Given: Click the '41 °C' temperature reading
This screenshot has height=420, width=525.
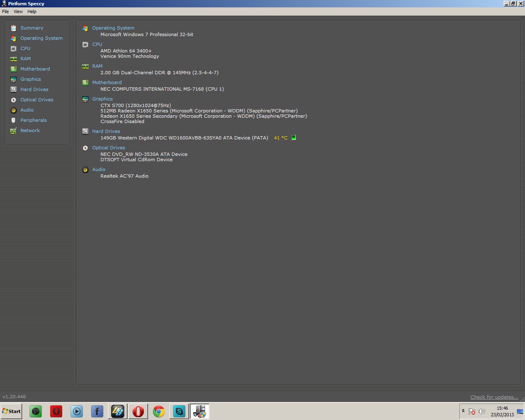Looking at the screenshot, I should [281, 138].
